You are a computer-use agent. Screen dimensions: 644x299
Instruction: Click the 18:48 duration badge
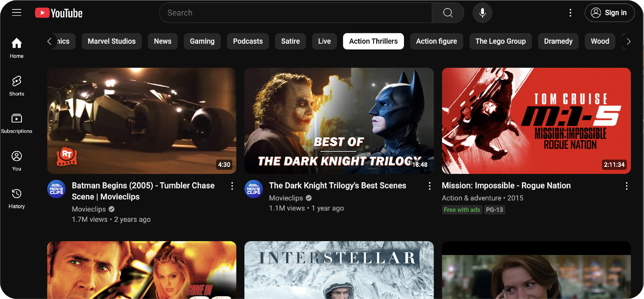[x=420, y=164]
